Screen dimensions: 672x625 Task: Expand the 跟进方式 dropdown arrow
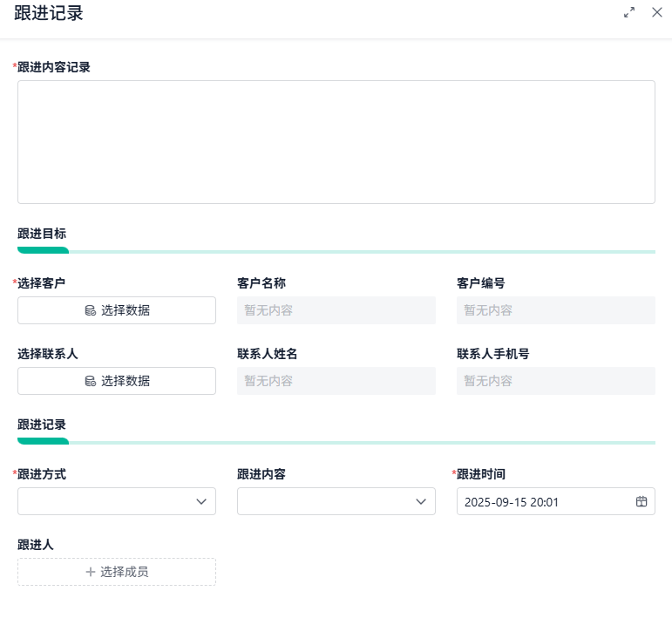click(x=202, y=501)
